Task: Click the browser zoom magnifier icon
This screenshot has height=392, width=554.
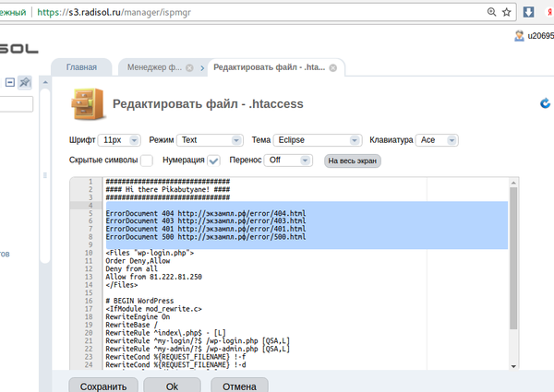Action: [494, 13]
